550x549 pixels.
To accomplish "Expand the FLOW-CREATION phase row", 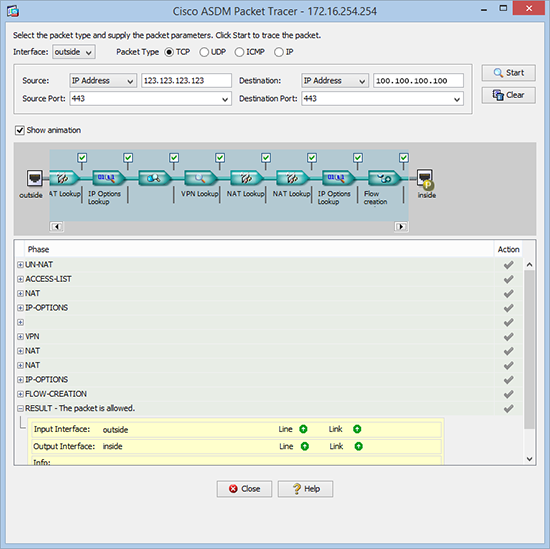I will tap(20, 394).
